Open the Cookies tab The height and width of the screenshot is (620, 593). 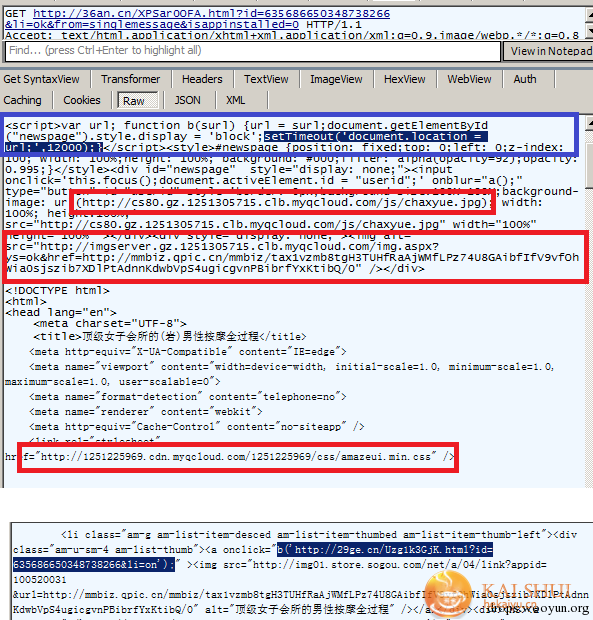82,100
